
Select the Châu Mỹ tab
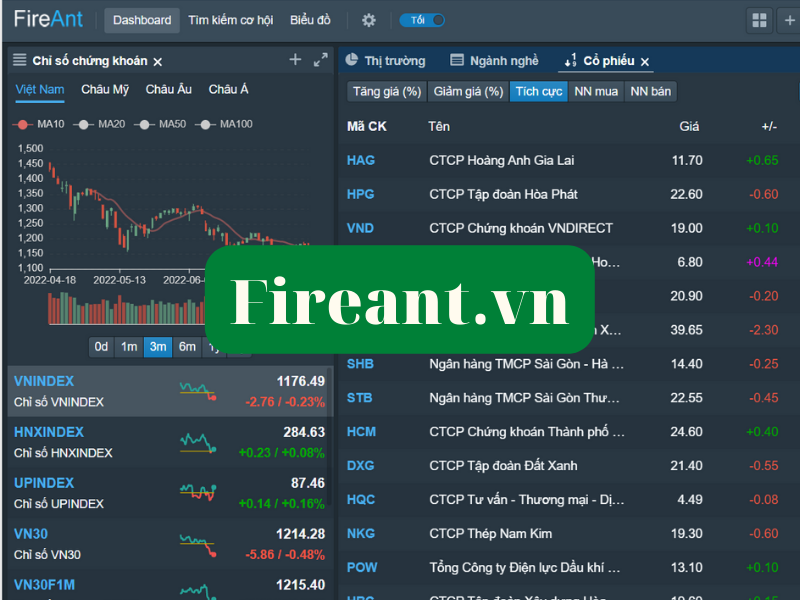pos(105,90)
